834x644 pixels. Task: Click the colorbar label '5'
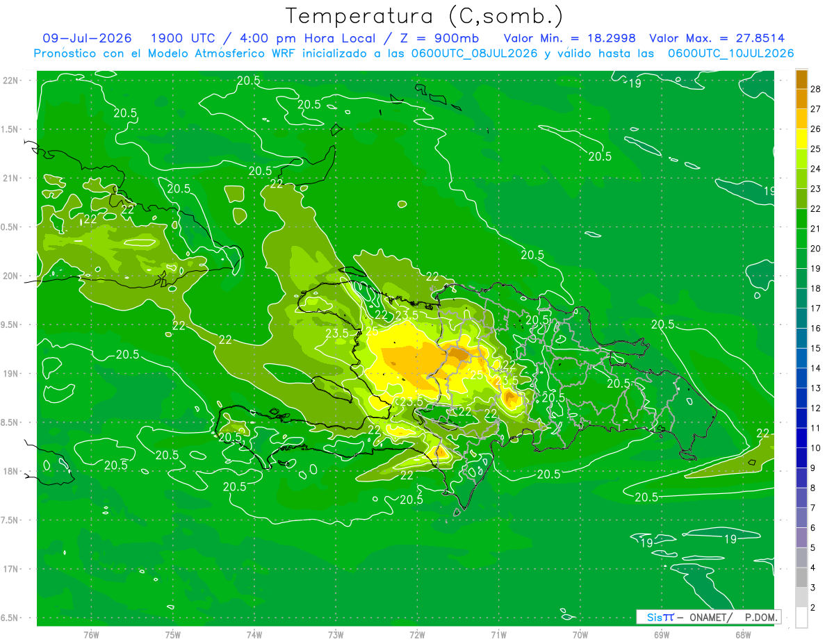(814, 548)
